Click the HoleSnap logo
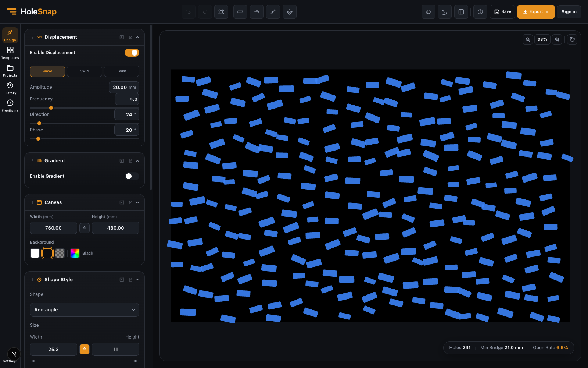The width and height of the screenshot is (588, 368). click(x=32, y=12)
